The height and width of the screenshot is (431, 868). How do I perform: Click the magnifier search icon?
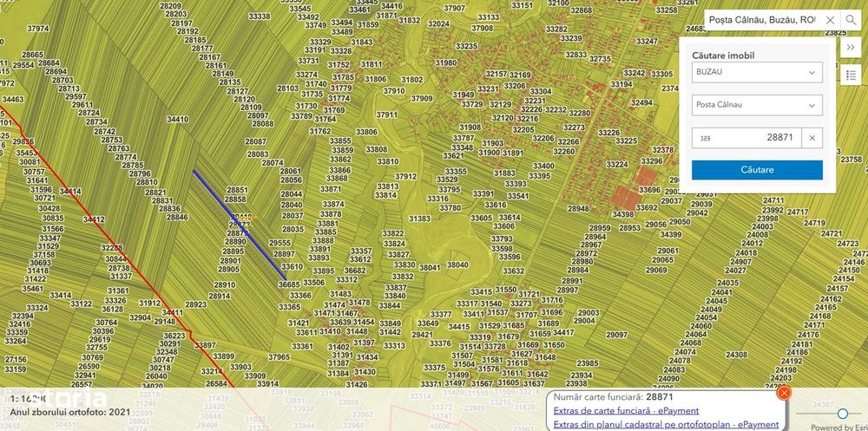(851, 21)
